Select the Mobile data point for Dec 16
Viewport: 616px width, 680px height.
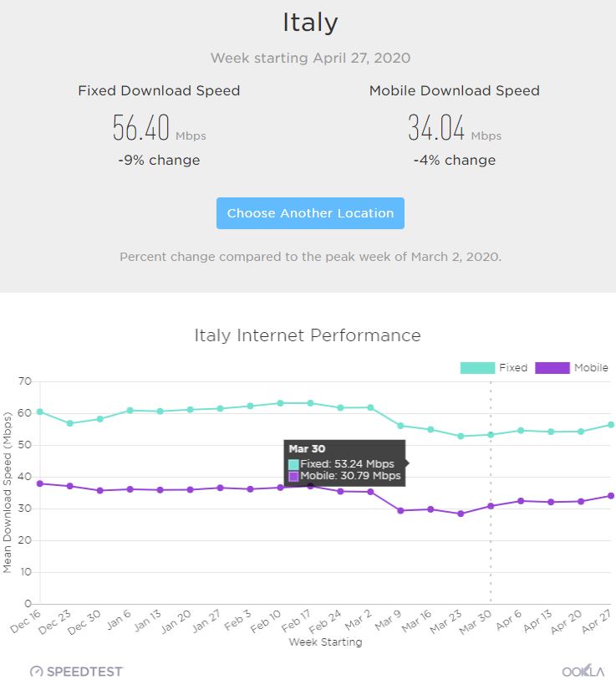pyautogui.click(x=39, y=483)
